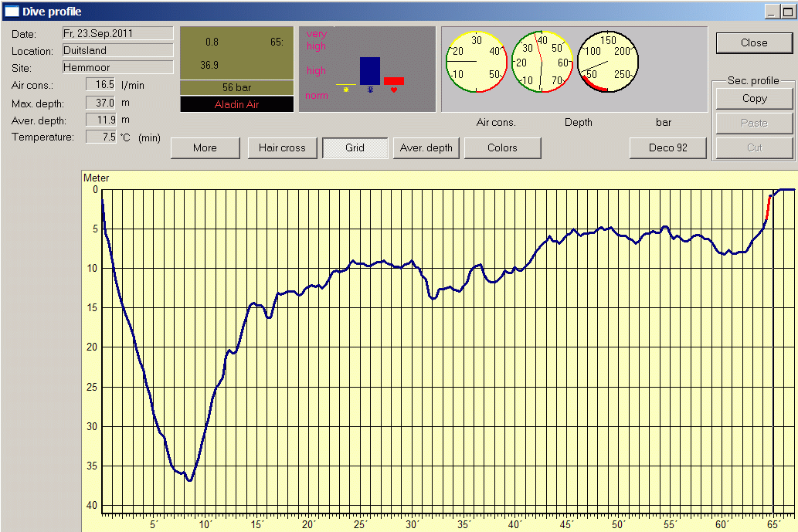Viewport: 798px width, 532px height.
Task: Click the Meter axis label
Action: 97,178
